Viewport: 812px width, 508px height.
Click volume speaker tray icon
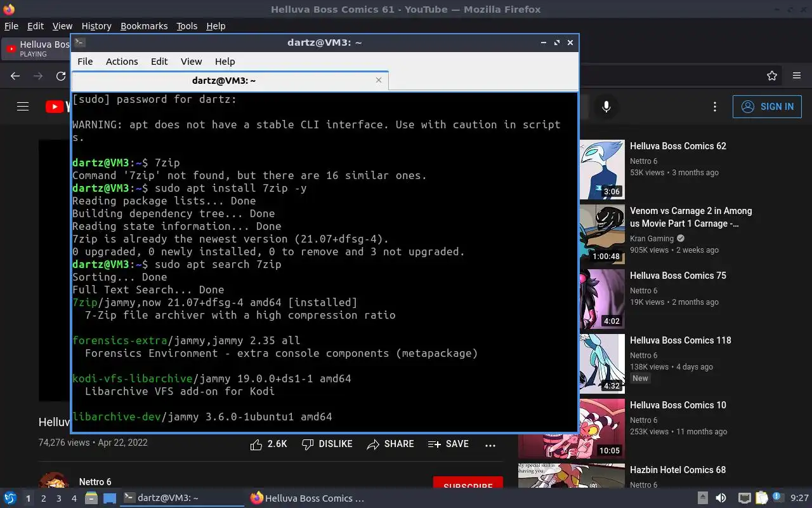click(721, 498)
